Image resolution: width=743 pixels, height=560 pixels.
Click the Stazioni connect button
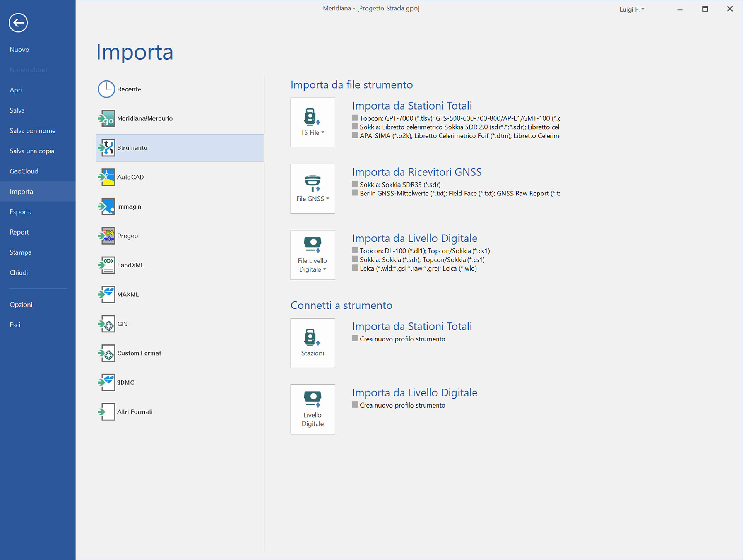click(x=313, y=343)
